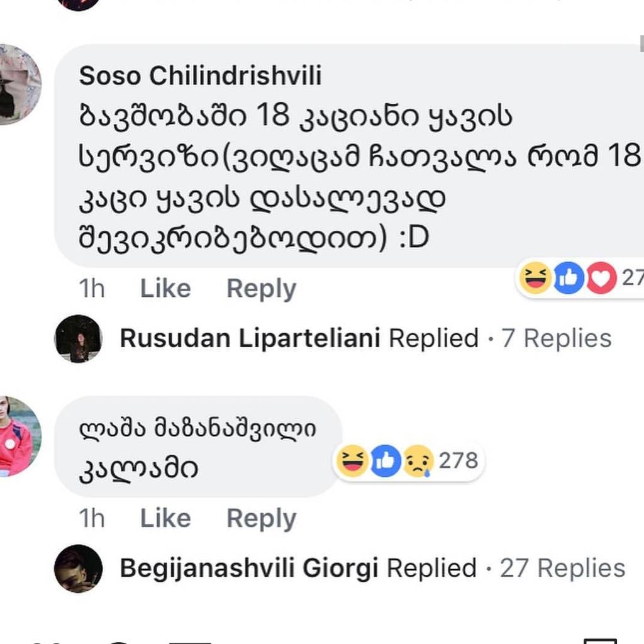Reply to Soso Chilindrishvili's comment
The width and height of the screenshot is (644, 644).
(262, 288)
